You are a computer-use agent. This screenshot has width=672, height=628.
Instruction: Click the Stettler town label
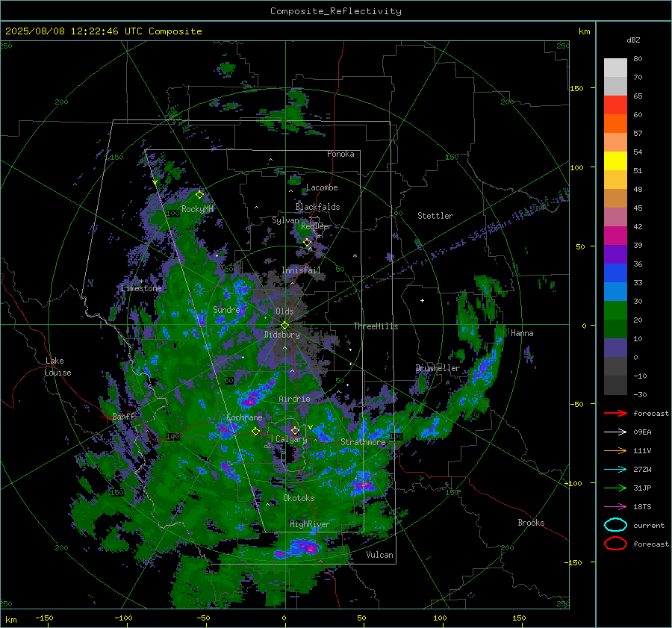[435, 216]
